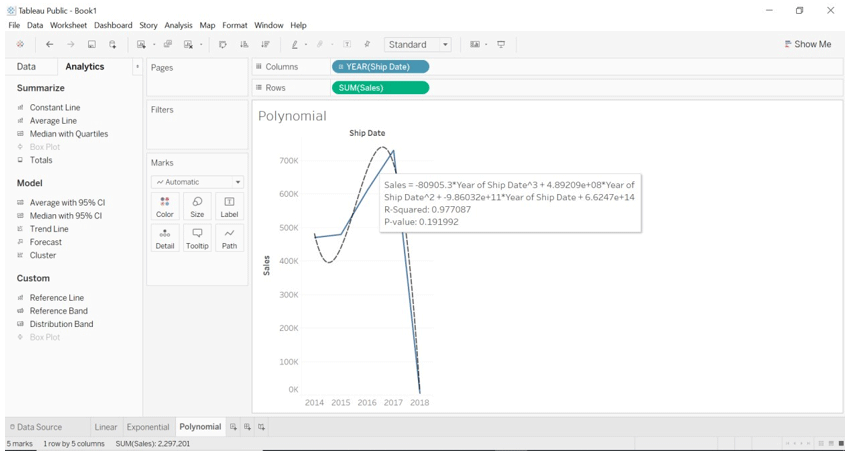Open the Help menu
Image resolution: width=848 pixels, height=452 pixels.
click(x=298, y=25)
